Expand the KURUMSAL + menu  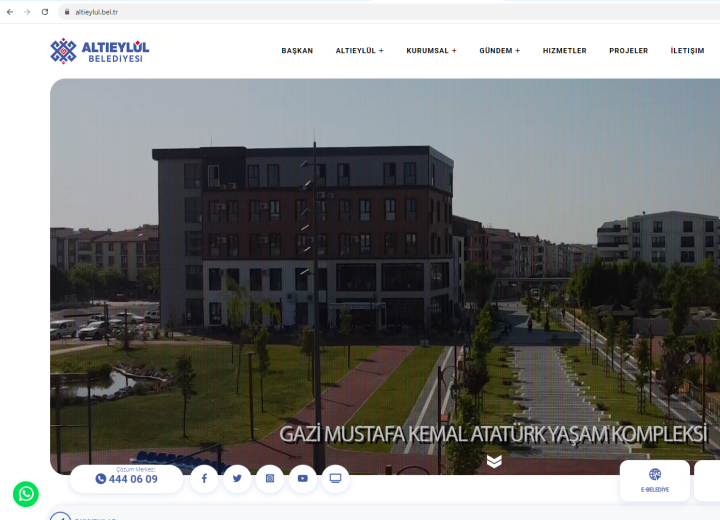[x=431, y=51]
